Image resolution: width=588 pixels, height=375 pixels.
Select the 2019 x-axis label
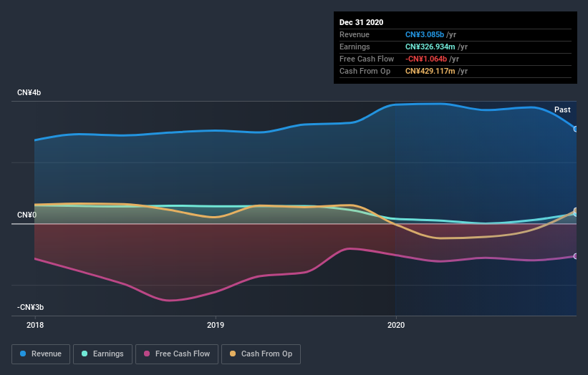pyautogui.click(x=216, y=325)
